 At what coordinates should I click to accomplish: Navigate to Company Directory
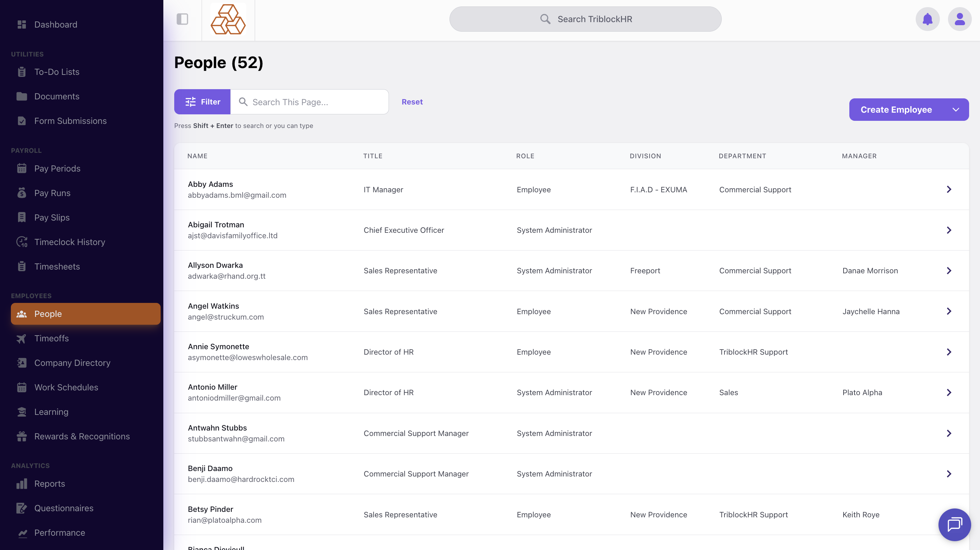(72, 363)
